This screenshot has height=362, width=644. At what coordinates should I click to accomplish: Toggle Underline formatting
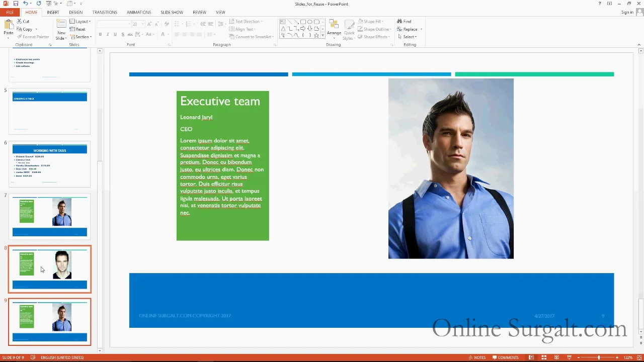coord(115,34)
